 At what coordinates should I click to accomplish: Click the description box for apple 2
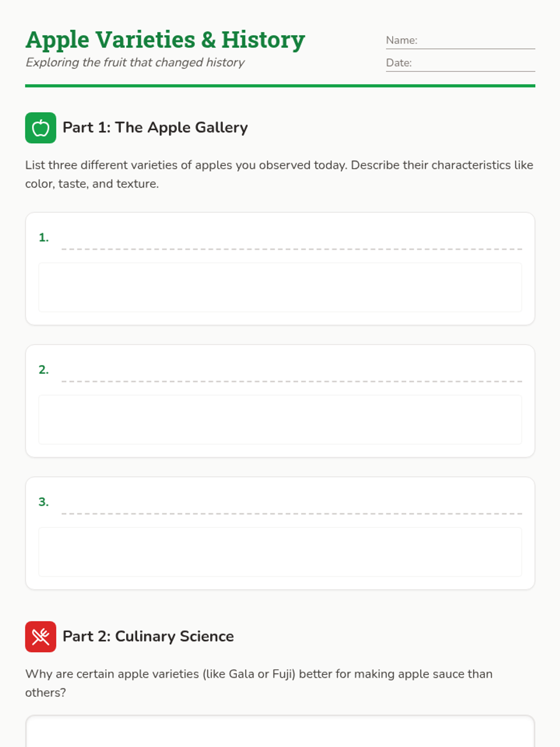[280, 419]
